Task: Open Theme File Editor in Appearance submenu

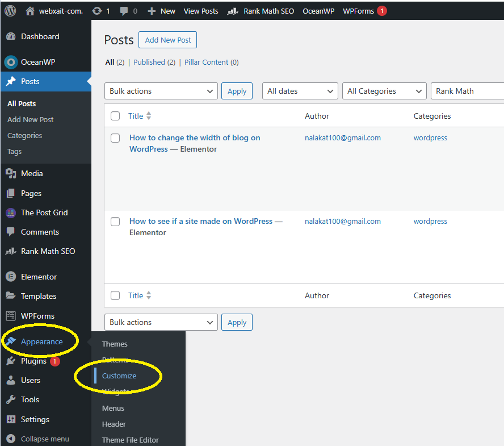Action: point(130,440)
